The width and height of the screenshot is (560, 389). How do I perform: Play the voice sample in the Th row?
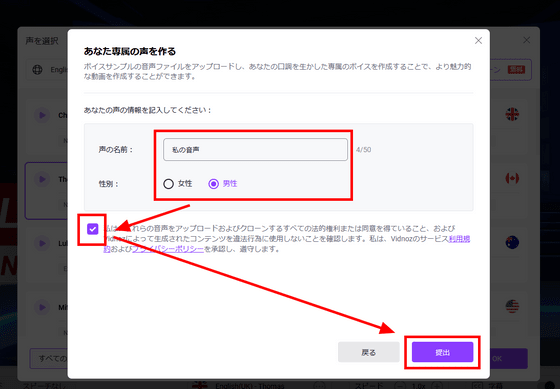click(x=42, y=179)
